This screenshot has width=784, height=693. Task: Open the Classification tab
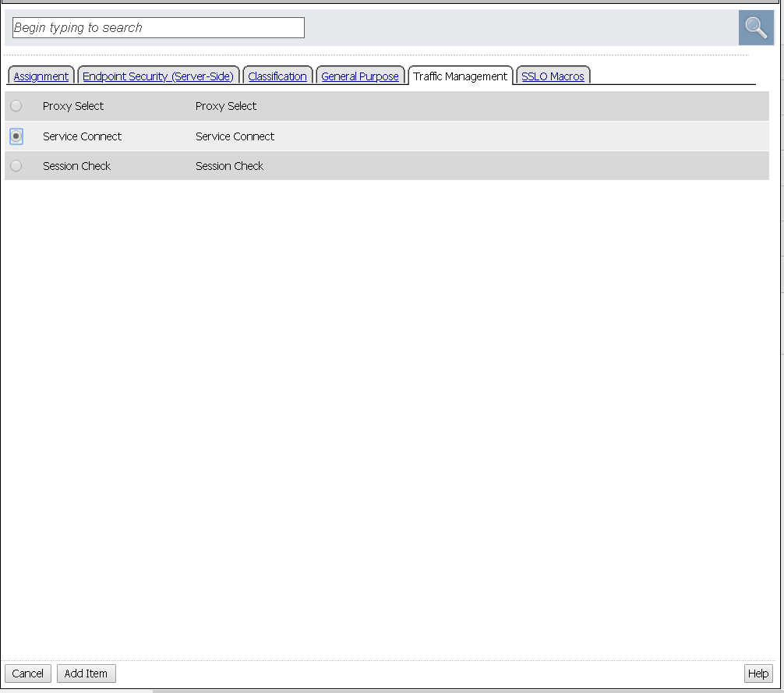click(x=277, y=76)
